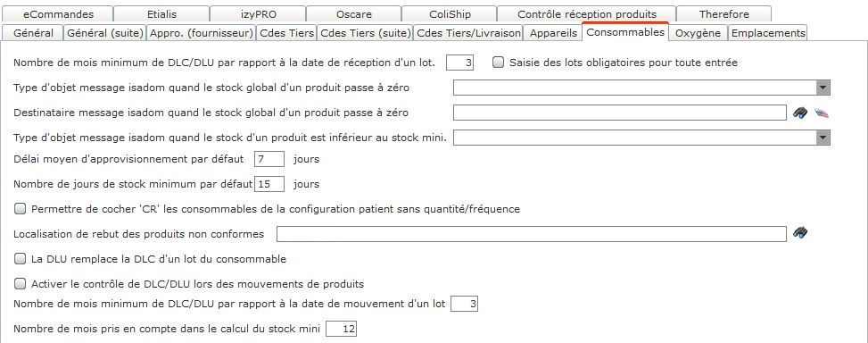Switch to the Oxygène tab
The image size is (868, 343).
click(698, 33)
